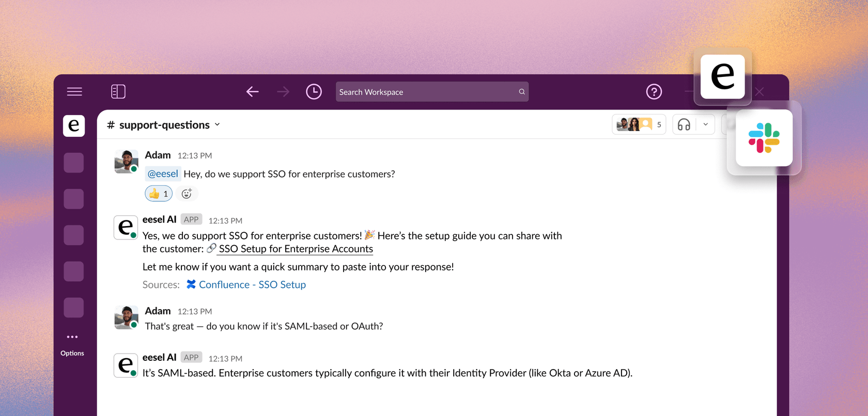Open the Confluence - SSO Setup source
The image size is (868, 416).
pos(252,284)
